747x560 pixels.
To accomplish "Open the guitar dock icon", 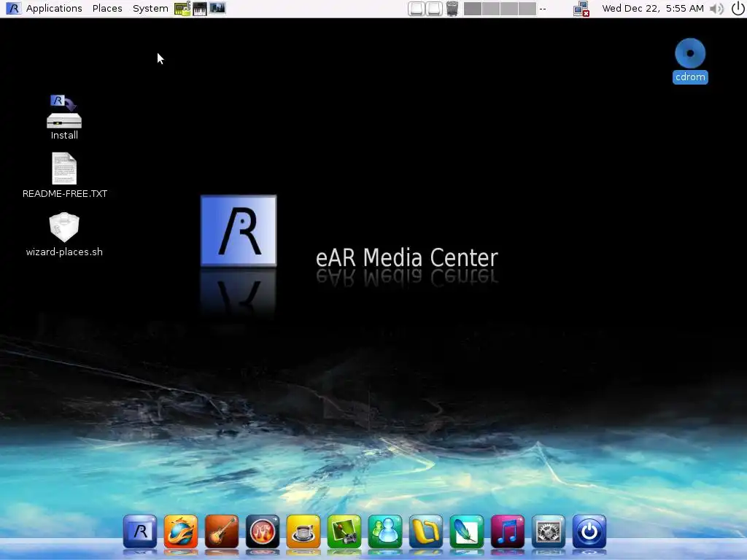I will [x=222, y=532].
